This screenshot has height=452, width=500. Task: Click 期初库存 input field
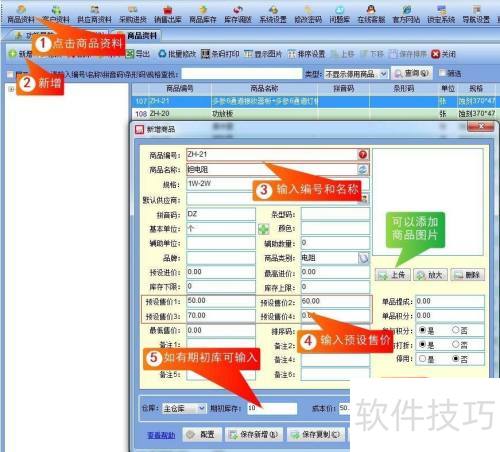click(x=272, y=408)
